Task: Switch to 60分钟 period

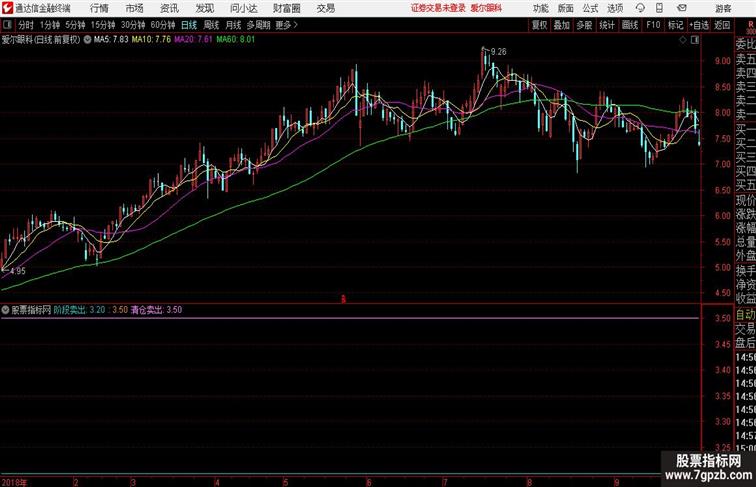Action: click(x=163, y=25)
